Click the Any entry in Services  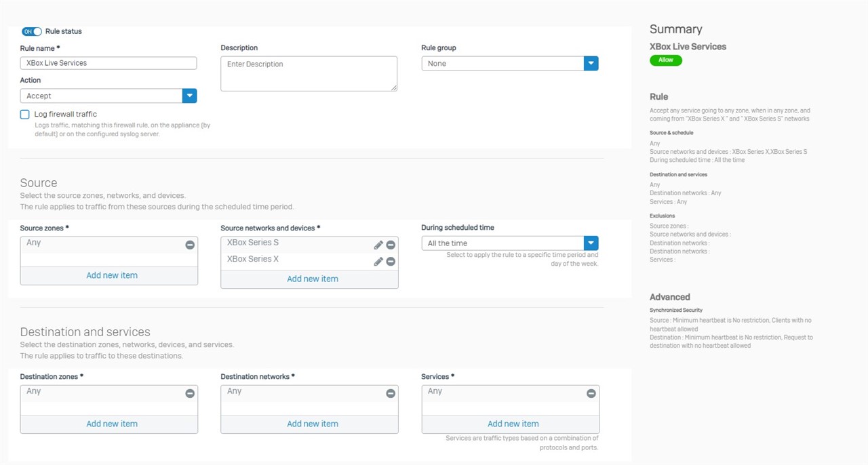tap(435, 391)
